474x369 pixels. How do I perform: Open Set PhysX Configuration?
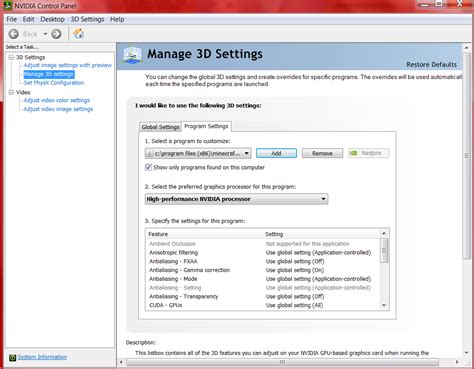54,83
